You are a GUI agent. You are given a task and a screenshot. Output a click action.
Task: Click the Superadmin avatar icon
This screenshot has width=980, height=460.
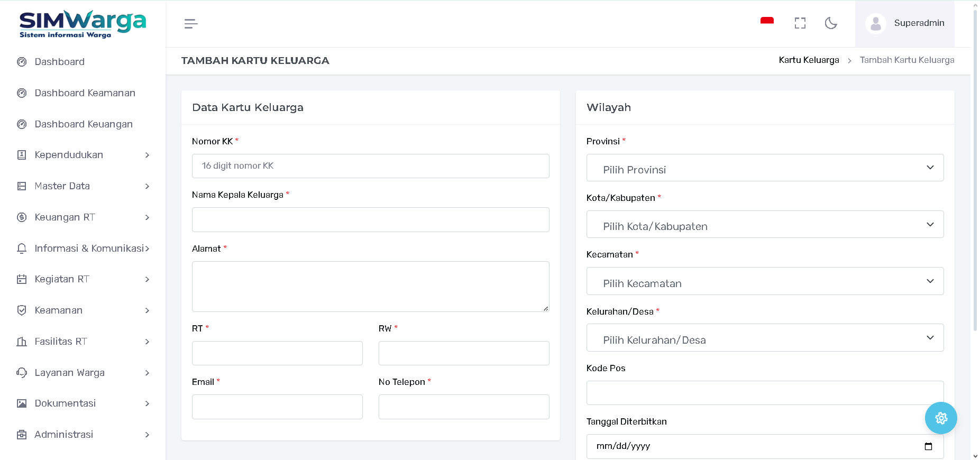pyautogui.click(x=875, y=23)
